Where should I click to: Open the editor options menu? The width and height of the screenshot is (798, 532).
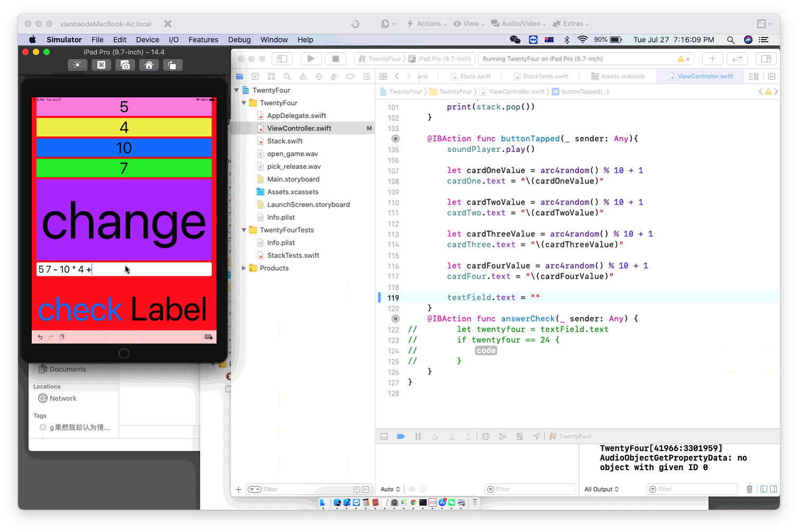(754, 77)
